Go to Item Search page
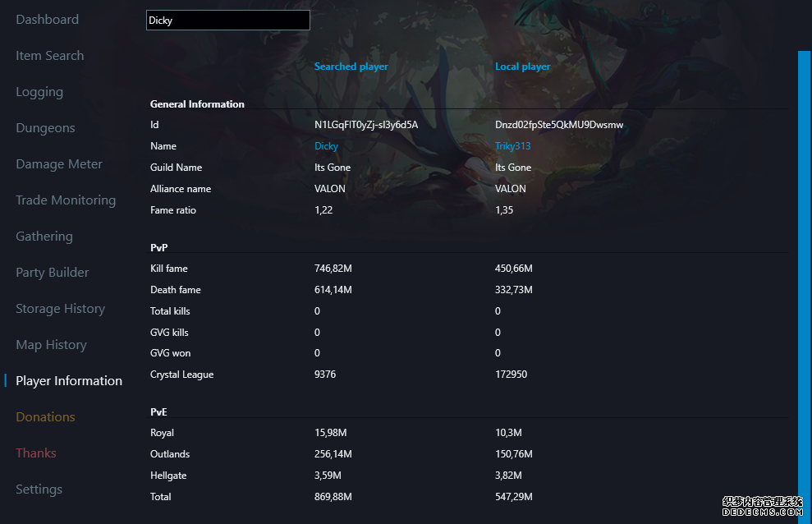This screenshot has height=524, width=812. point(50,56)
